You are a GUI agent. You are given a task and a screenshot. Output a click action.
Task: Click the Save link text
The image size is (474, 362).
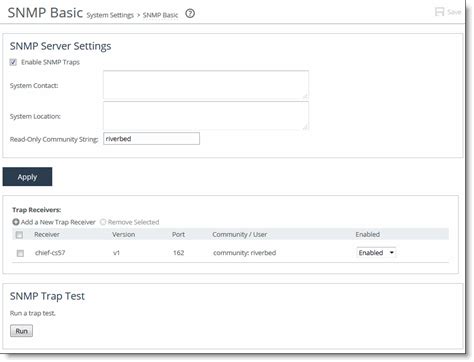click(x=454, y=12)
